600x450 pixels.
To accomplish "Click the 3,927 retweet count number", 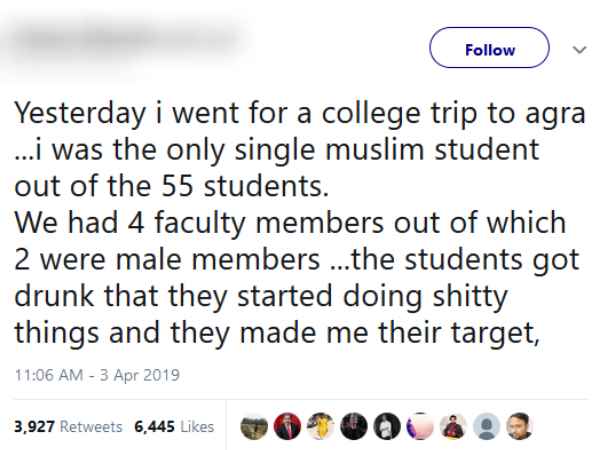I will 33,426.
